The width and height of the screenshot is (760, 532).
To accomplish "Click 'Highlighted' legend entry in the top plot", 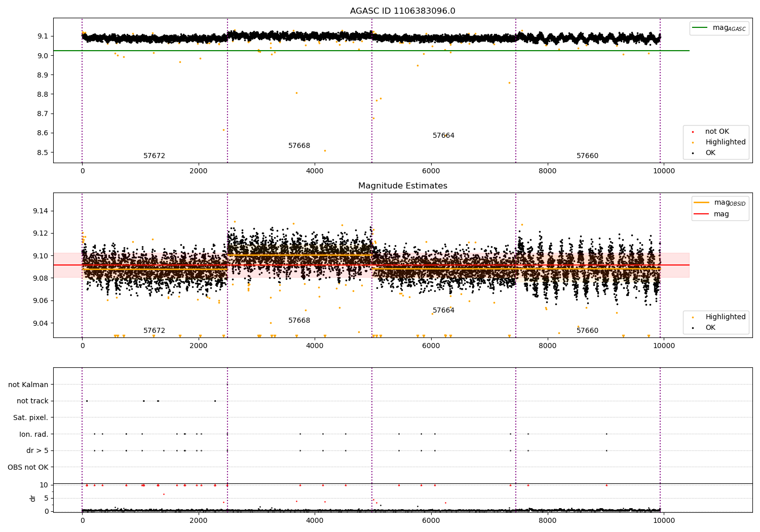I will click(726, 142).
